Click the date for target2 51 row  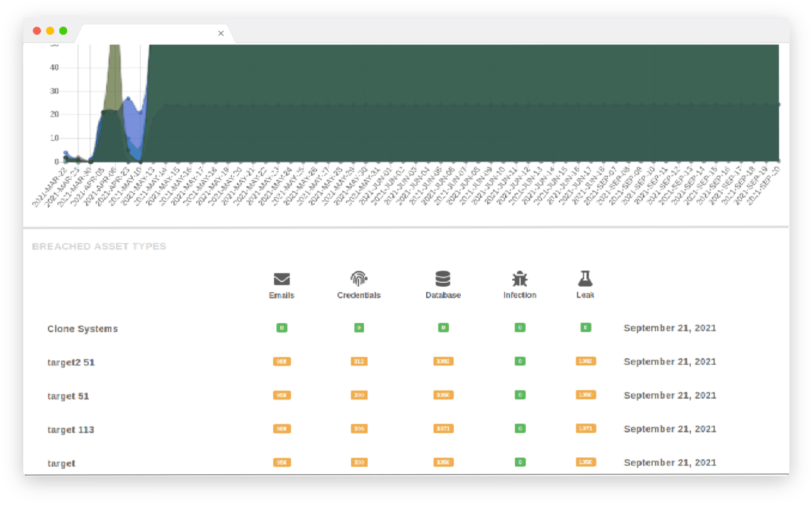(670, 362)
